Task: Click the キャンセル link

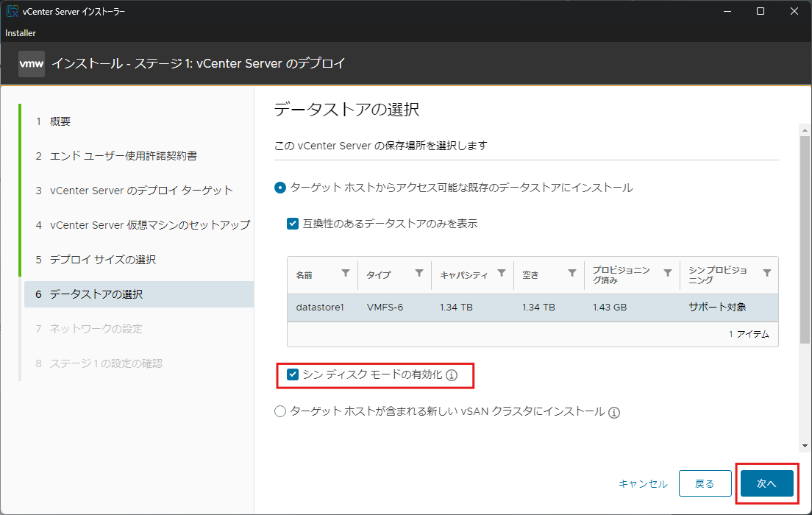Action: tap(643, 484)
